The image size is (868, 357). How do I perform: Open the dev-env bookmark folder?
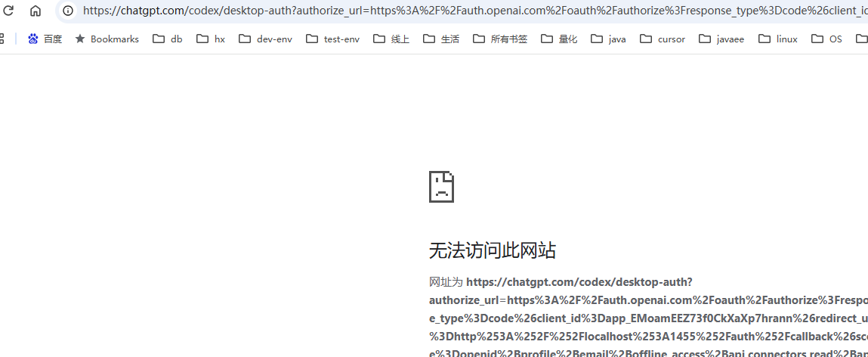click(265, 39)
